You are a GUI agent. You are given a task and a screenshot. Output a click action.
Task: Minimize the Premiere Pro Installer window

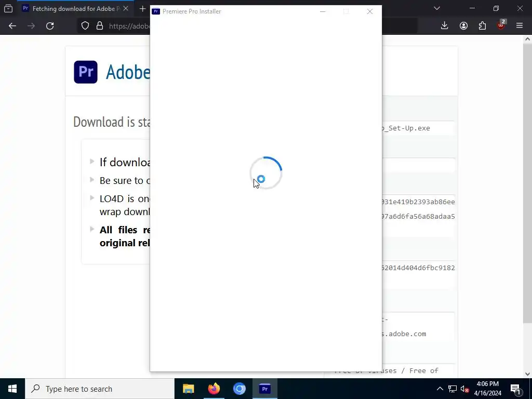coord(323,11)
